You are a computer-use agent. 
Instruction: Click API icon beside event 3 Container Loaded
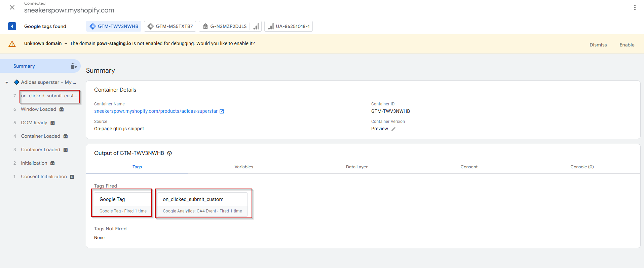(66, 150)
